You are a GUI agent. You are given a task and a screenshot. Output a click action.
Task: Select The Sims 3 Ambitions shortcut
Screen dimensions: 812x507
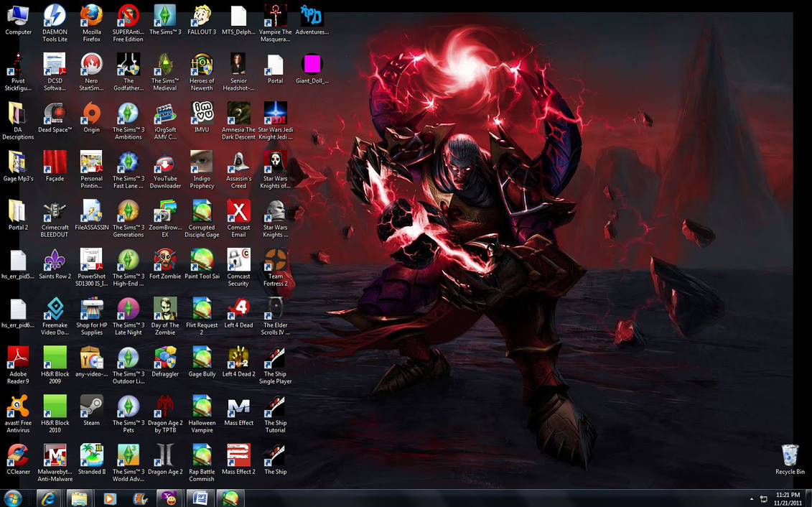(128, 121)
